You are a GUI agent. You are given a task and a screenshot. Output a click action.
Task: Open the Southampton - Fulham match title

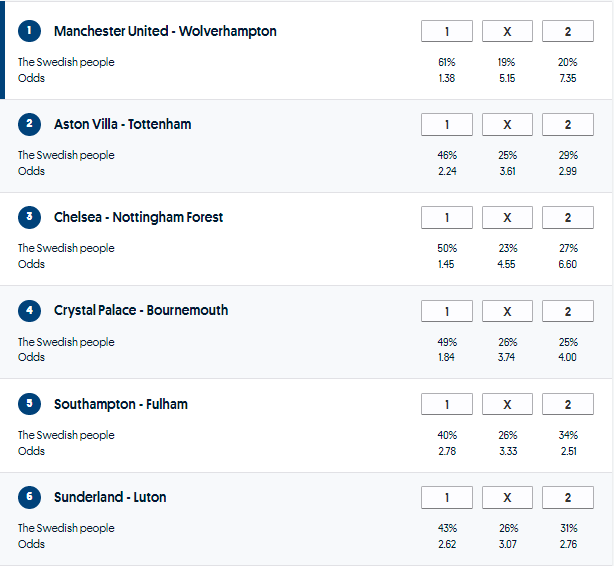point(121,404)
